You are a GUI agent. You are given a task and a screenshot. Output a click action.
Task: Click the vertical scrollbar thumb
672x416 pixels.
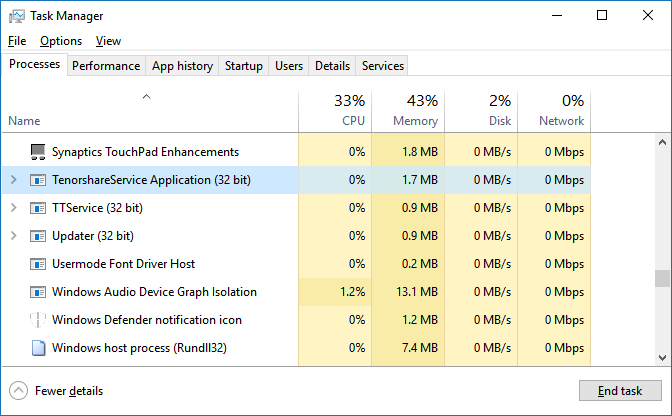tap(661, 278)
